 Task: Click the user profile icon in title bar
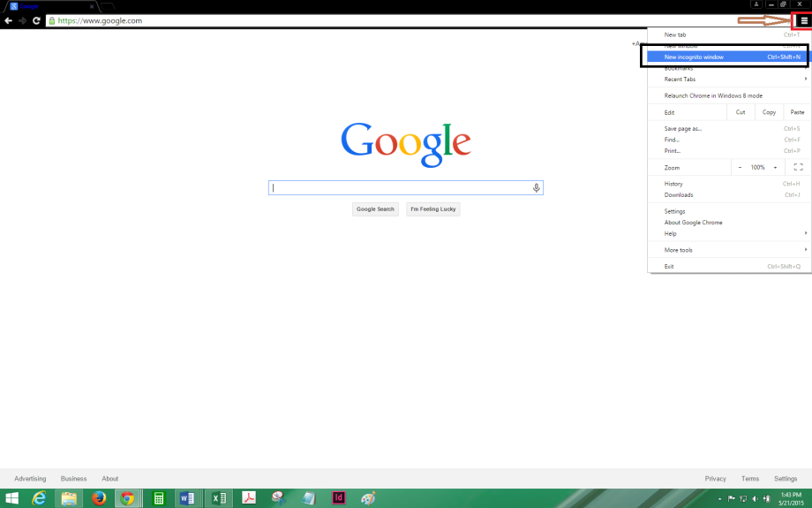click(756, 4)
